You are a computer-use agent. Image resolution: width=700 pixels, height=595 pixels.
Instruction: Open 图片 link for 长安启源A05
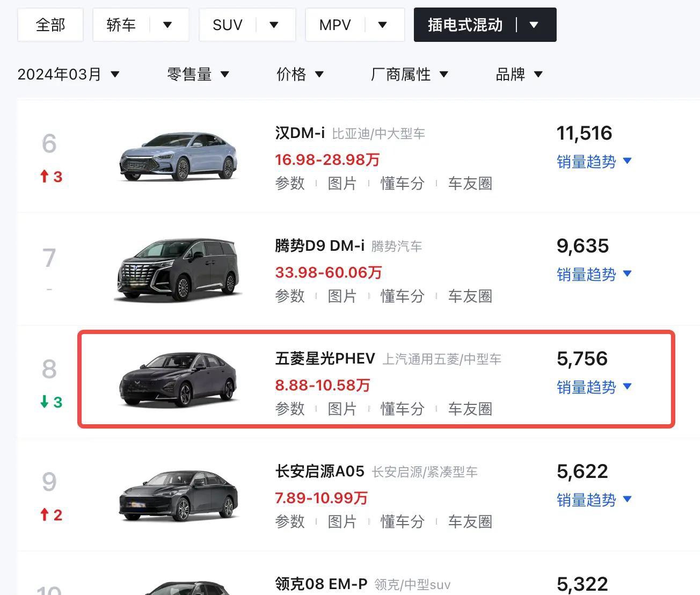coord(342,521)
